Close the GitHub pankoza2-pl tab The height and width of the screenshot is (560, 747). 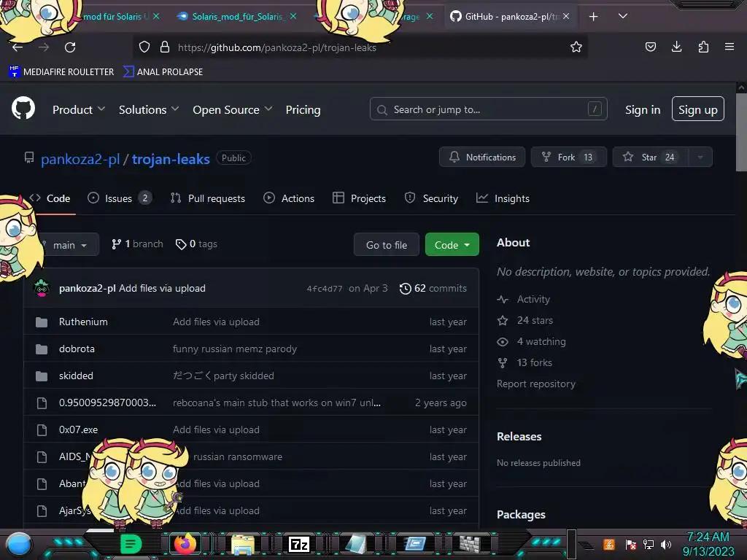[566, 16]
